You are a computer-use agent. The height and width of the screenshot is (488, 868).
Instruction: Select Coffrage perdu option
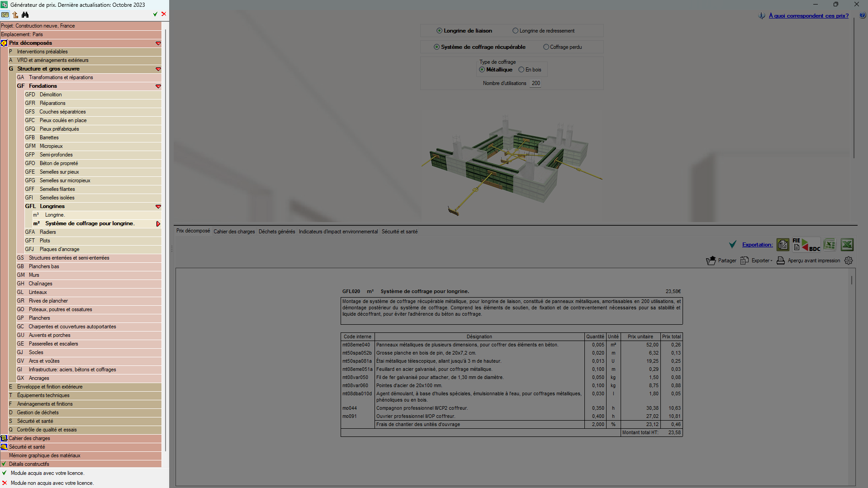(x=562, y=47)
